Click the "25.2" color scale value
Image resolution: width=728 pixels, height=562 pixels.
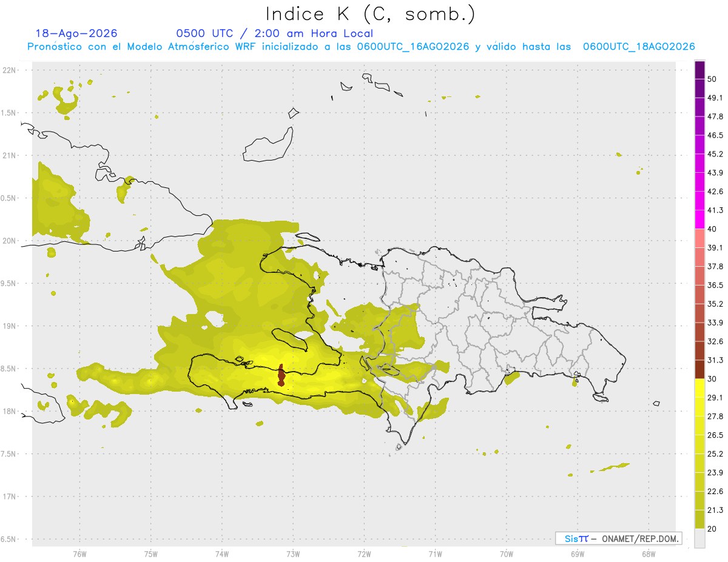715,454
